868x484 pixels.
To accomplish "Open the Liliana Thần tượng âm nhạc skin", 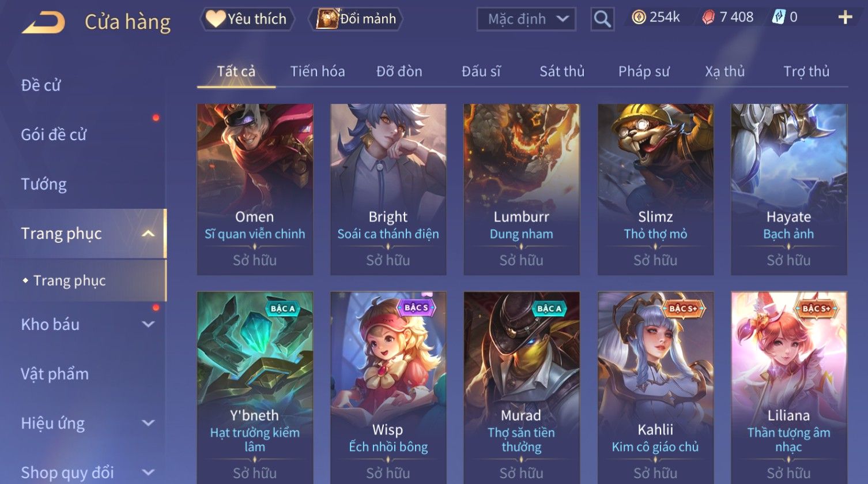I will click(788, 388).
